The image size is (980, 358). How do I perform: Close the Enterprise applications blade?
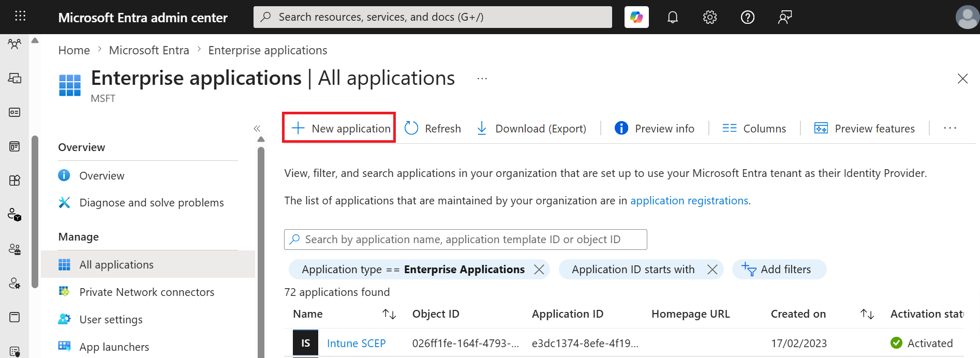pos(962,79)
